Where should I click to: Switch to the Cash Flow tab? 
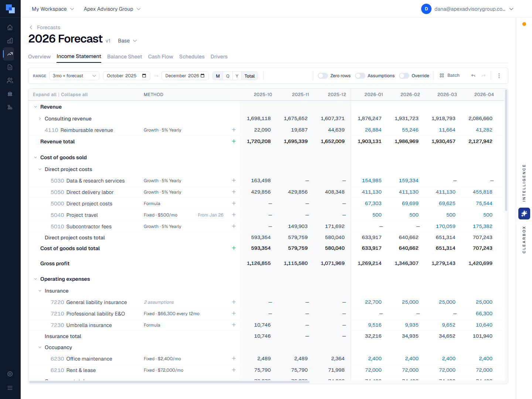[x=160, y=57]
